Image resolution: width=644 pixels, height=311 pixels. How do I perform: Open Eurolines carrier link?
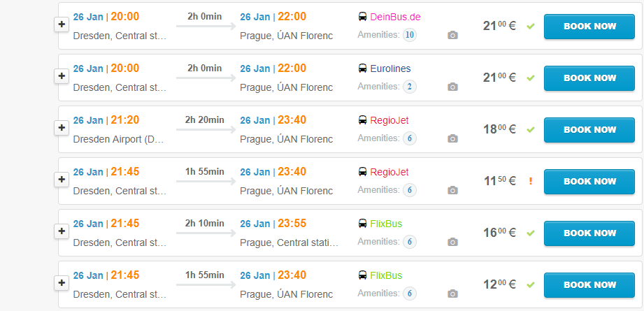click(390, 68)
